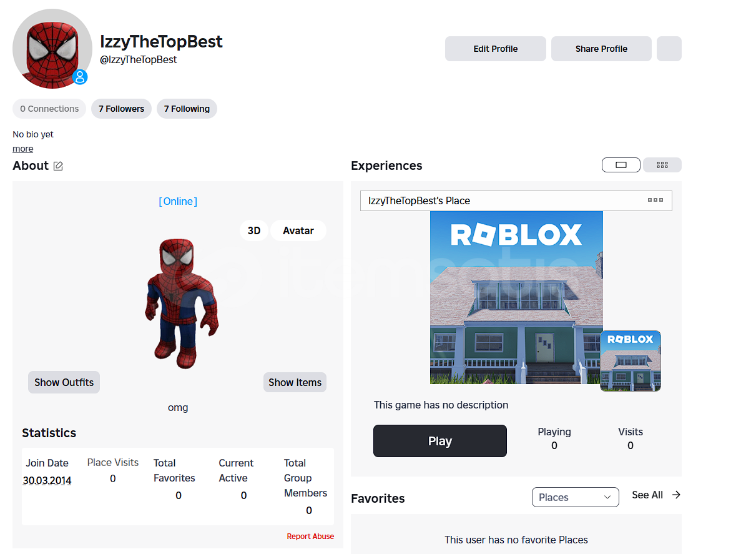
Task: Click the Spider-Man profile head picture
Action: pos(52,49)
